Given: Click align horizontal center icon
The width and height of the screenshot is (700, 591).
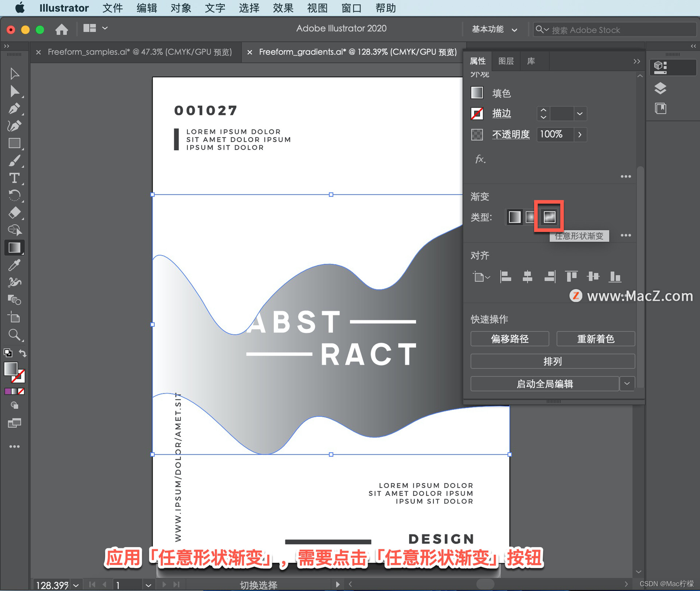Looking at the screenshot, I should coord(527,277).
